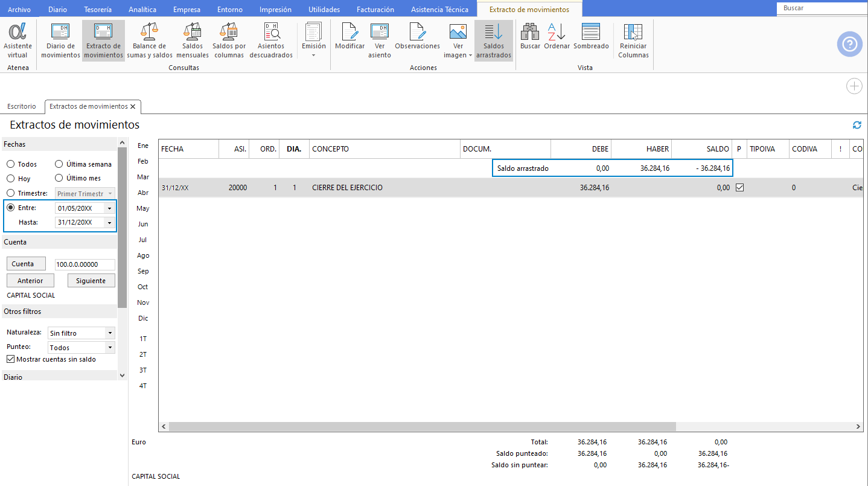Open Observaciones
Screen dimensions: 868x486
coord(417,36)
